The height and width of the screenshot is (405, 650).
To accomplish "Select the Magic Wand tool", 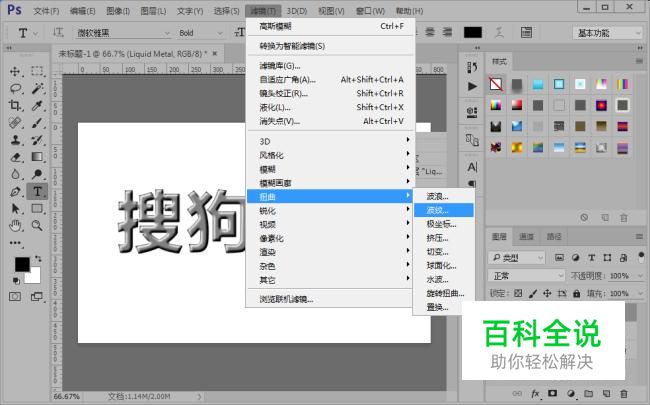I will [37, 88].
